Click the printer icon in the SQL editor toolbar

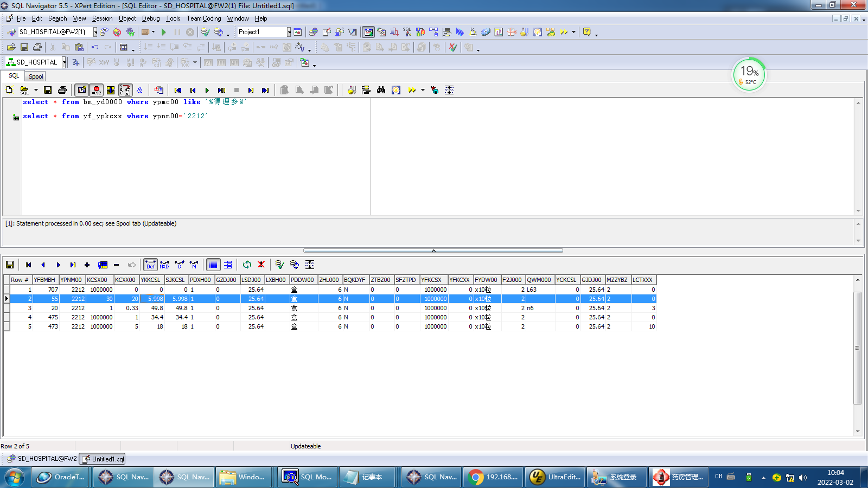[x=62, y=90]
